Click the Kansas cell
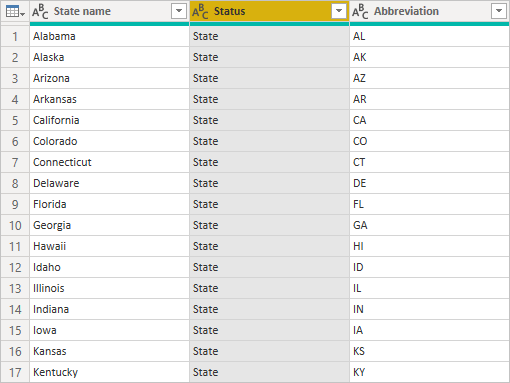The width and height of the screenshot is (510, 383). point(109,351)
